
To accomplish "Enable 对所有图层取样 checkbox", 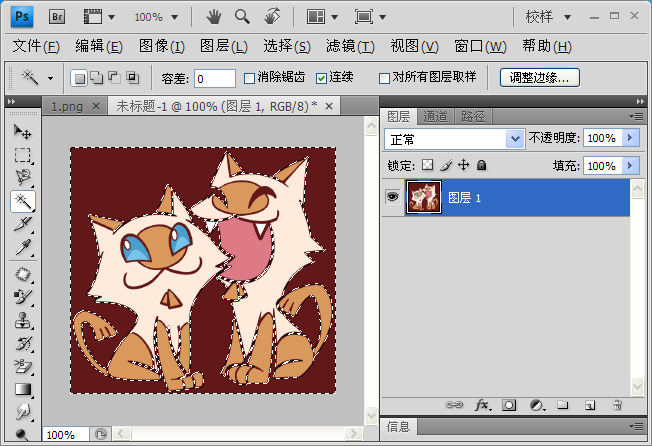I will click(x=384, y=78).
